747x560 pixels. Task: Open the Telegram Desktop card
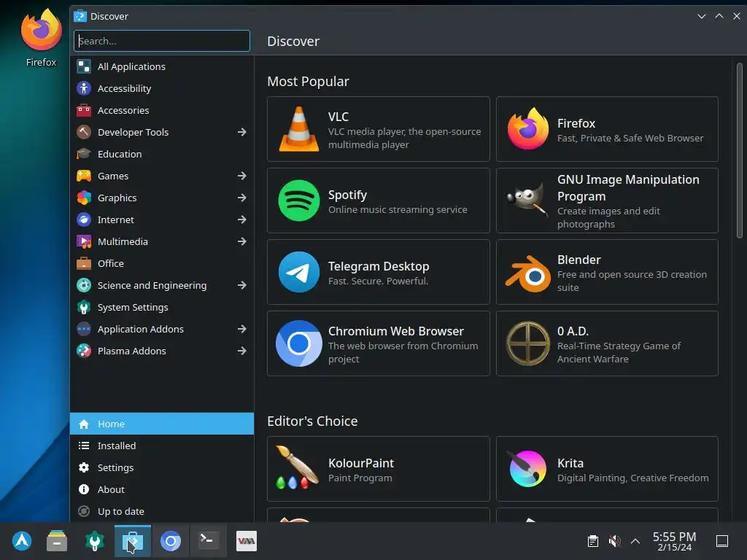point(379,272)
